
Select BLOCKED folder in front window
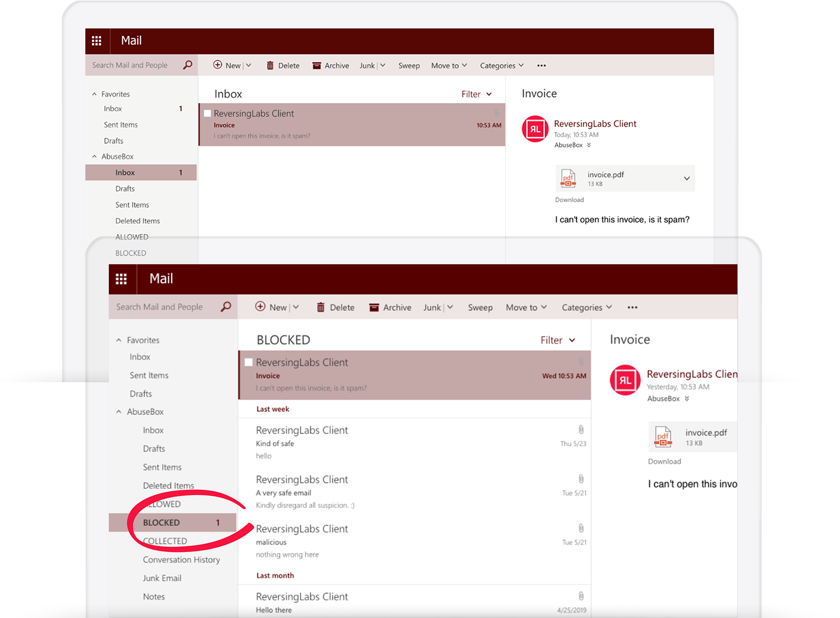click(x=173, y=523)
